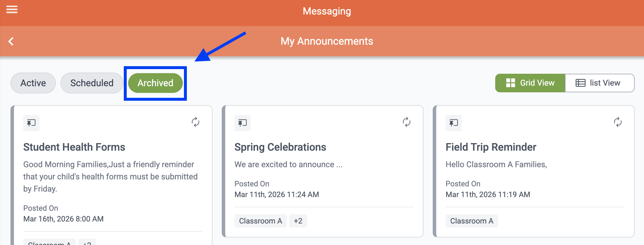644x245 pixels.
Task: Pin the Field Trip Reminder announcement
Action: (x=453, y=123)
